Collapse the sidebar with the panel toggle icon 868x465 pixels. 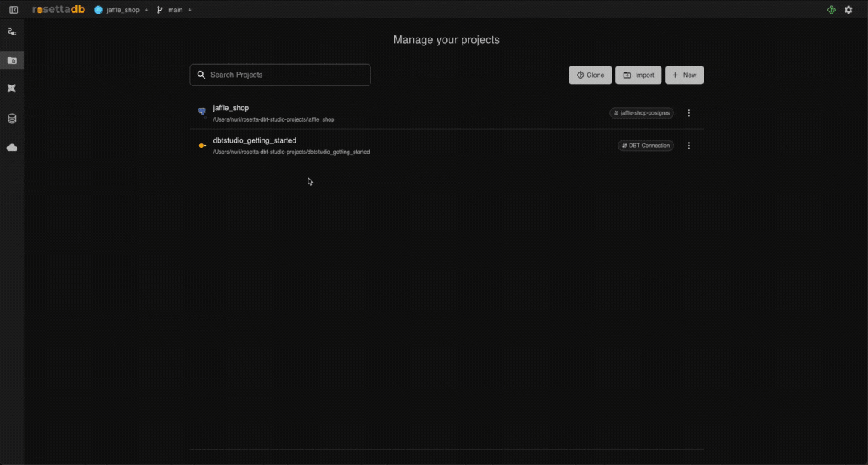tap(14, 10)
